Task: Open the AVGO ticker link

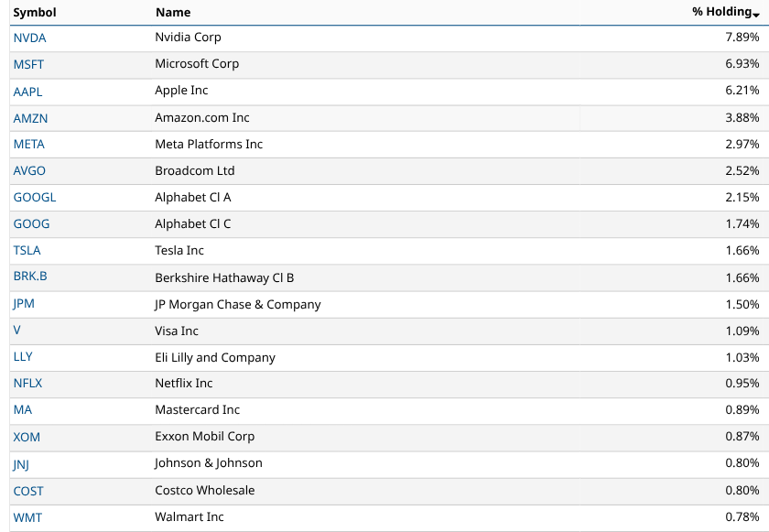Action: click(29, 170)
